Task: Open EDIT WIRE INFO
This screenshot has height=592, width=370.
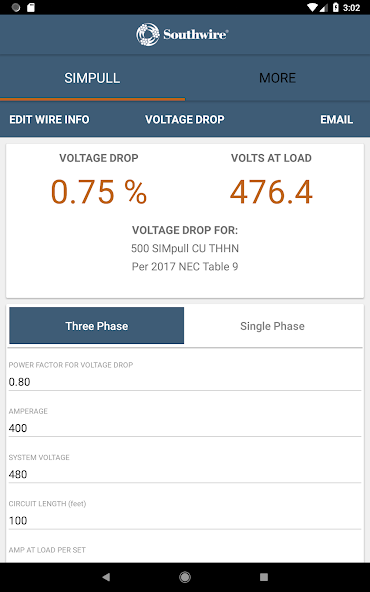Action: [x=49, y=119]
